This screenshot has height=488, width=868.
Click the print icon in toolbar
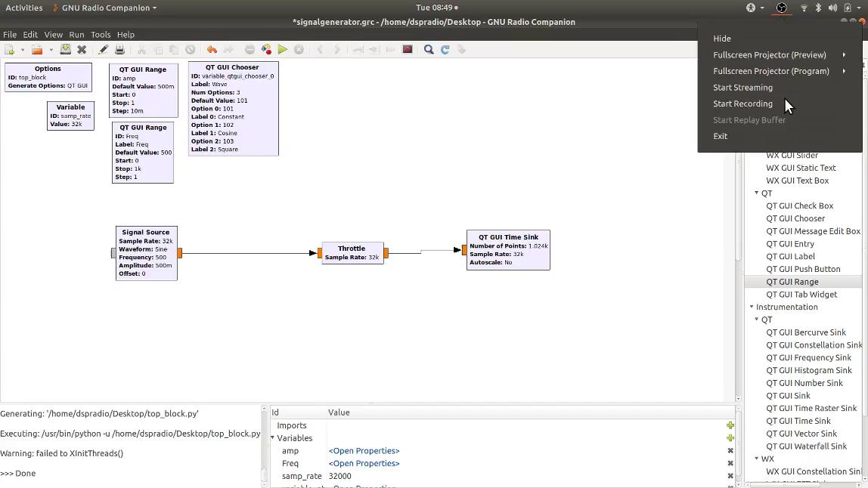[x=119, y=50]
